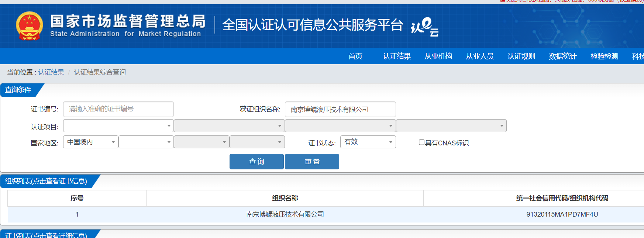Click the 统一社会信用代码/组织机构代码 column header
The image size is (644, 238).
pos(562,198)
